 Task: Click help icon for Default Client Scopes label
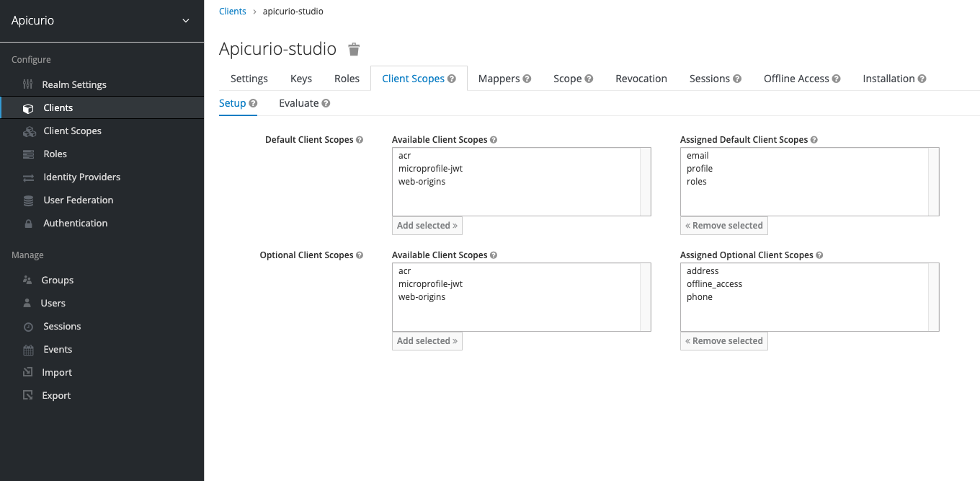coord(360,140)
